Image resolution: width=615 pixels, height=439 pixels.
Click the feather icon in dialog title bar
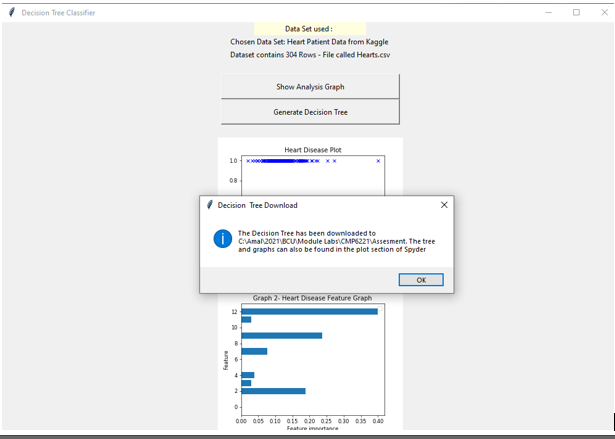coord(209,205)
